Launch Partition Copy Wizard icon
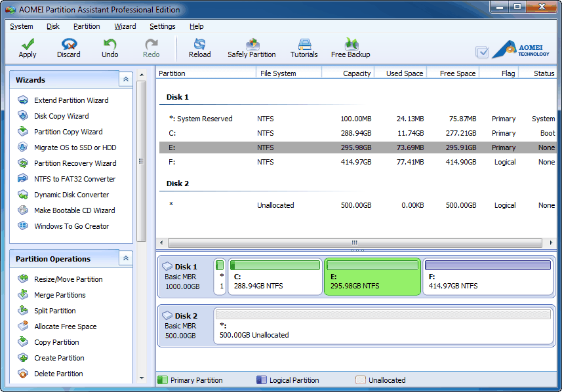This screenshot has width=562, height=392. 23,132
